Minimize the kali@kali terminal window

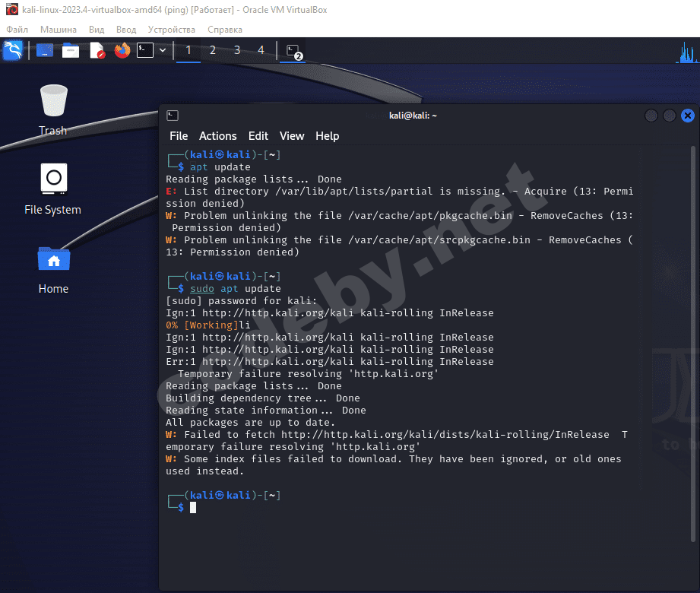(651, 116)
